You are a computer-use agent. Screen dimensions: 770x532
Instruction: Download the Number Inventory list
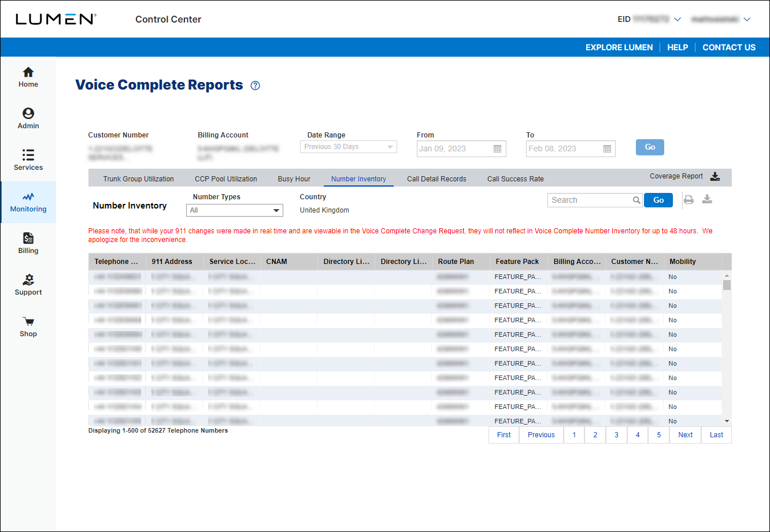707,200
